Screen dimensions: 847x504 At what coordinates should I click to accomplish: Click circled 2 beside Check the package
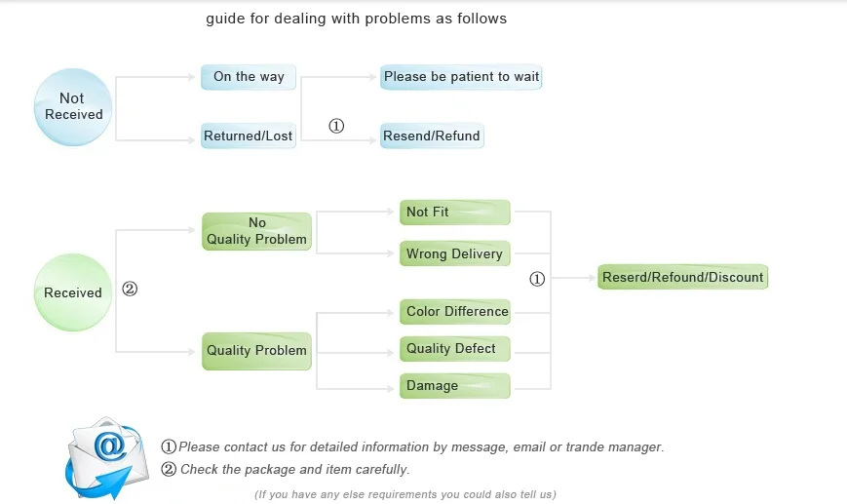169,469
